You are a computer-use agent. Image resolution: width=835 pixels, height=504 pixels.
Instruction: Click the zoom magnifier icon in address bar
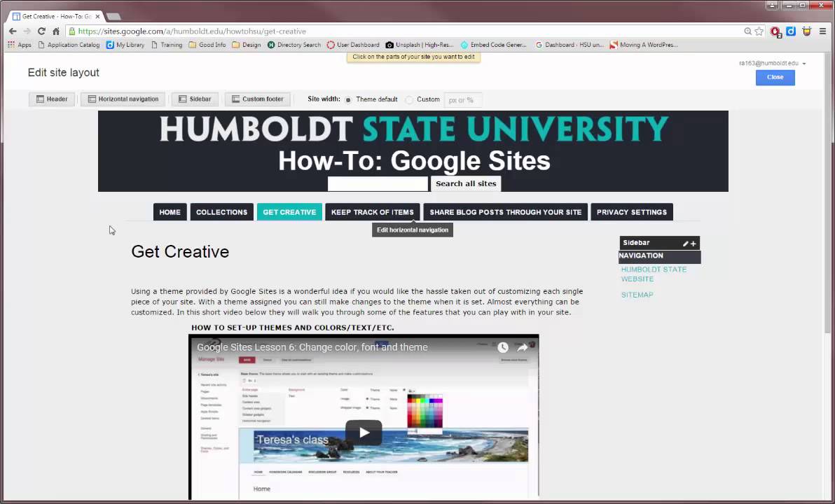tap(747, 31)
